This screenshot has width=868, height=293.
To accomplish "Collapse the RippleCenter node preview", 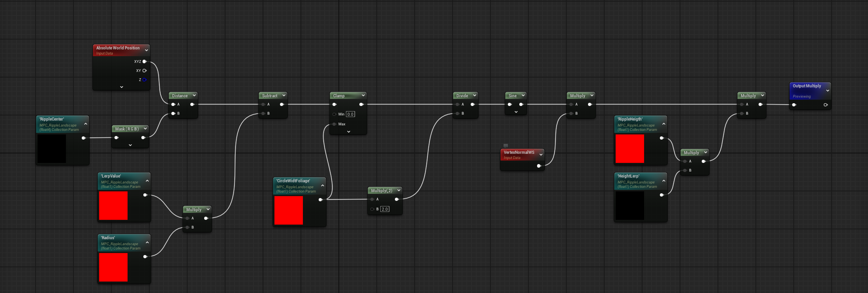I will [x=86, y=124].
